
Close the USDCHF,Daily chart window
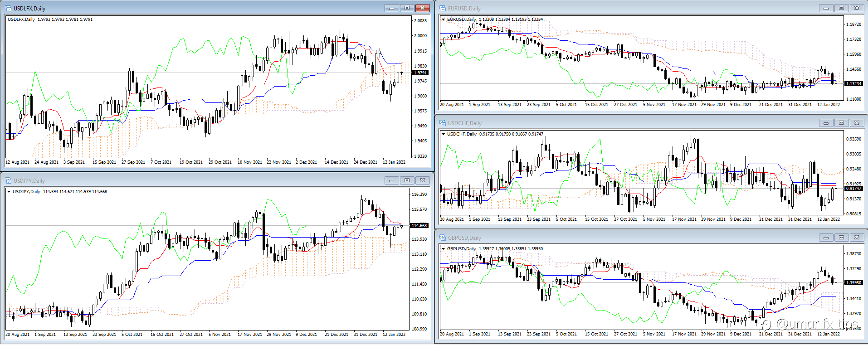tap(857, 123)
